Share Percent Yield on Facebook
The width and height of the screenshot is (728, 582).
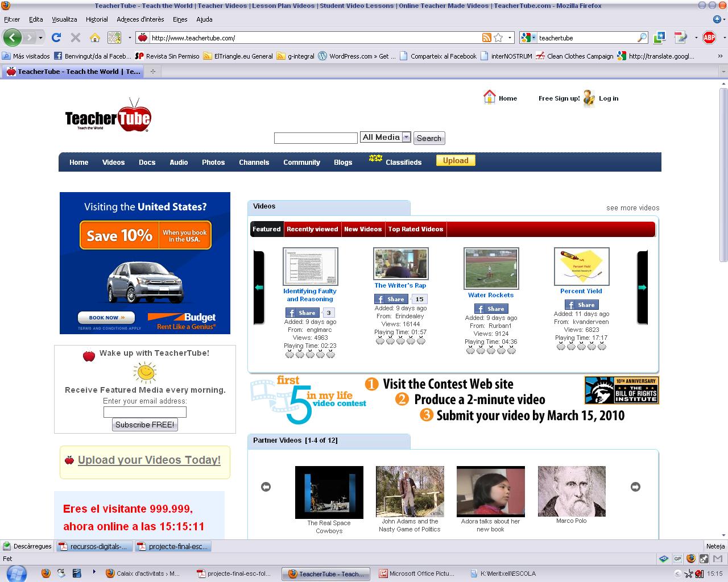click(581, 305)
